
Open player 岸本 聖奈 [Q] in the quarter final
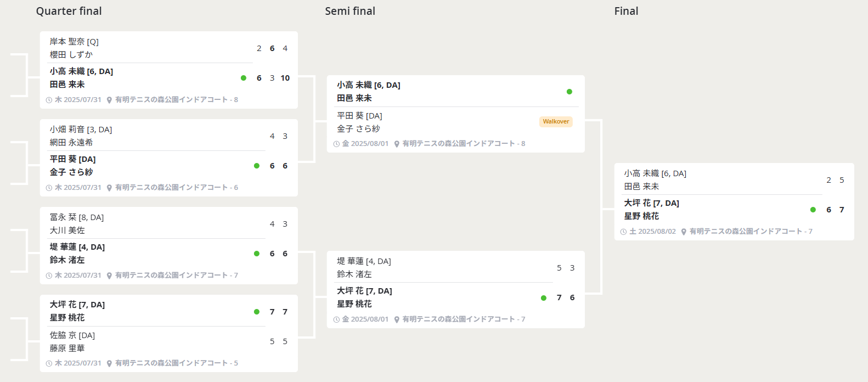coord(74,42)
